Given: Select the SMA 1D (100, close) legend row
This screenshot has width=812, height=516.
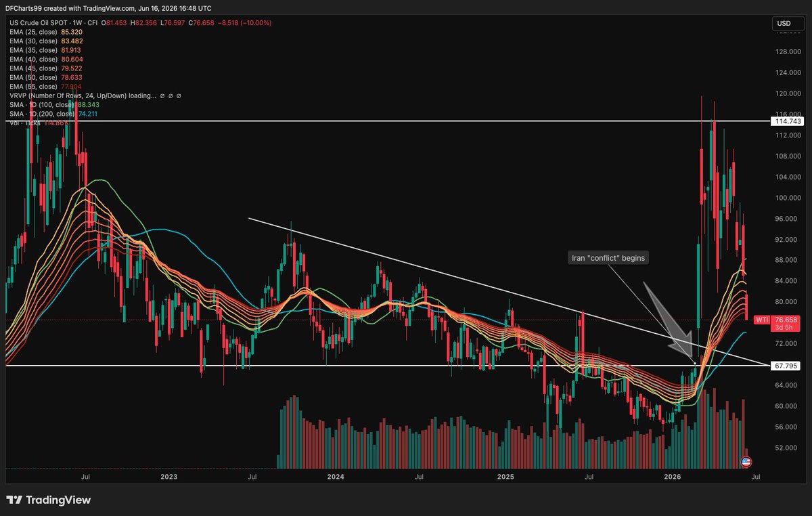Looking at the screenshot, I should (53, 105).
